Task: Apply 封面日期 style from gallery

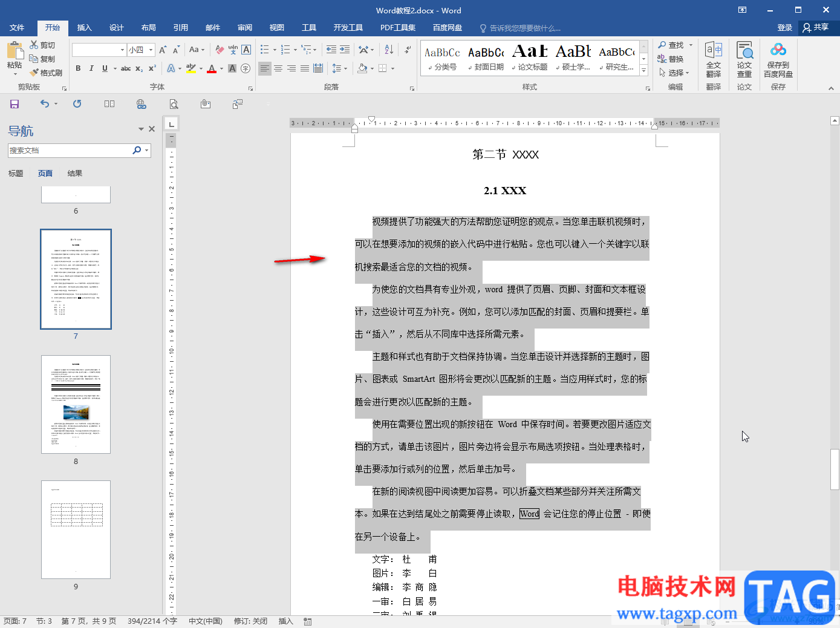Action: pyautogui.click(x=486, y=58)
